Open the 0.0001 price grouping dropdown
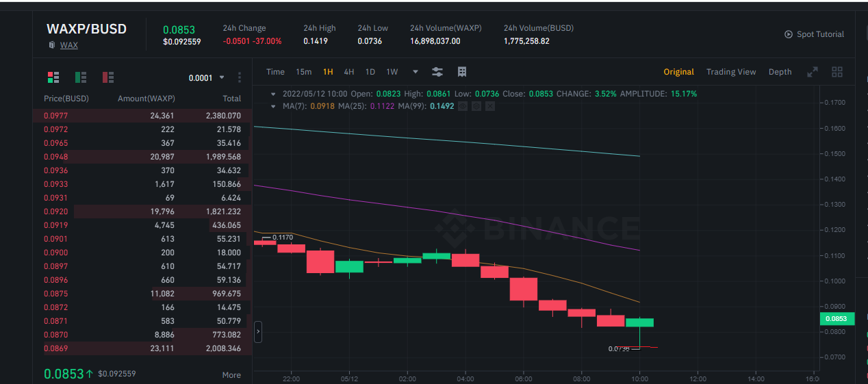Viewport: 868px width, 384px height. (206, 78)
